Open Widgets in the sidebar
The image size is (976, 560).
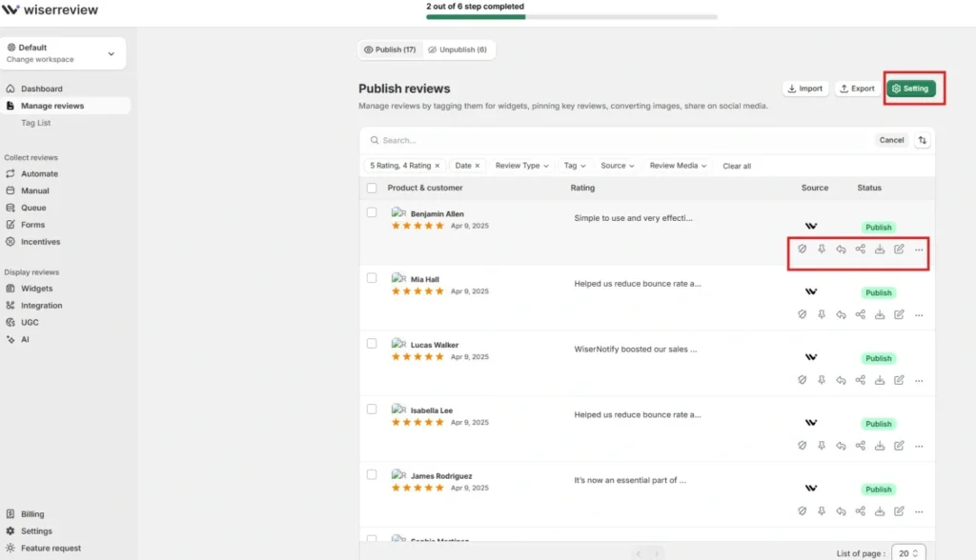coord(37,289)
